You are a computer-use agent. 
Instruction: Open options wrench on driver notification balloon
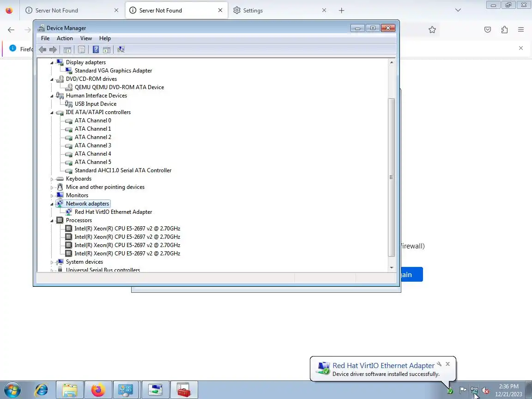[439, 364]
